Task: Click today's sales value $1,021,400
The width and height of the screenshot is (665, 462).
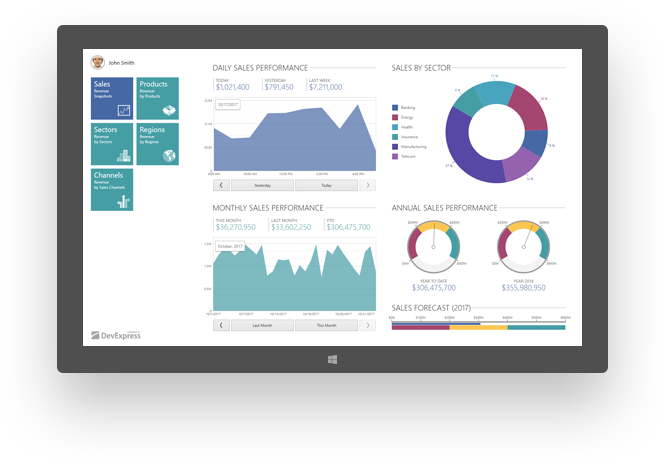Action: point(232,87)
